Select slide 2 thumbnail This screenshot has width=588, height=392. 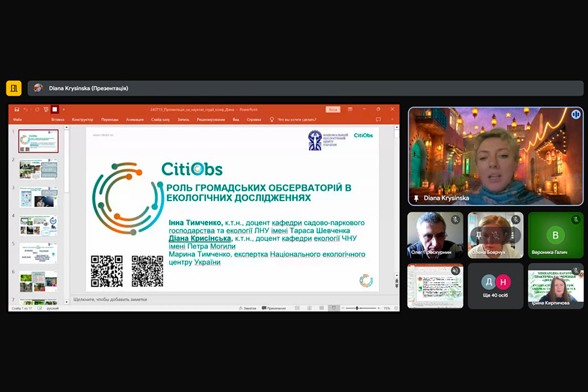tap(39, 169)
